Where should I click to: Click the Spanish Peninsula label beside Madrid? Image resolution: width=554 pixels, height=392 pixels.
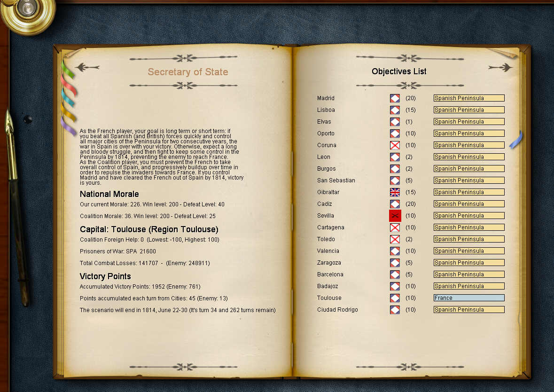click(x=468, y=98)
